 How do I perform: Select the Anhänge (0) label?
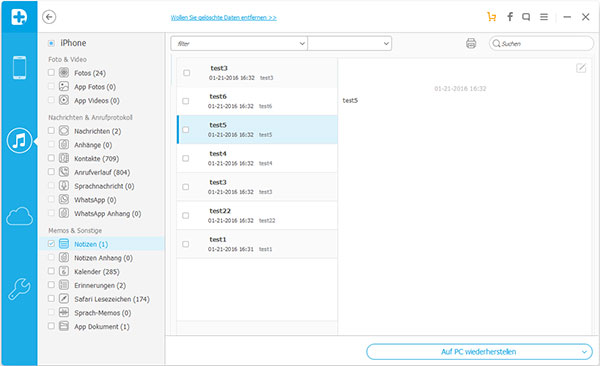click(93, 145)
